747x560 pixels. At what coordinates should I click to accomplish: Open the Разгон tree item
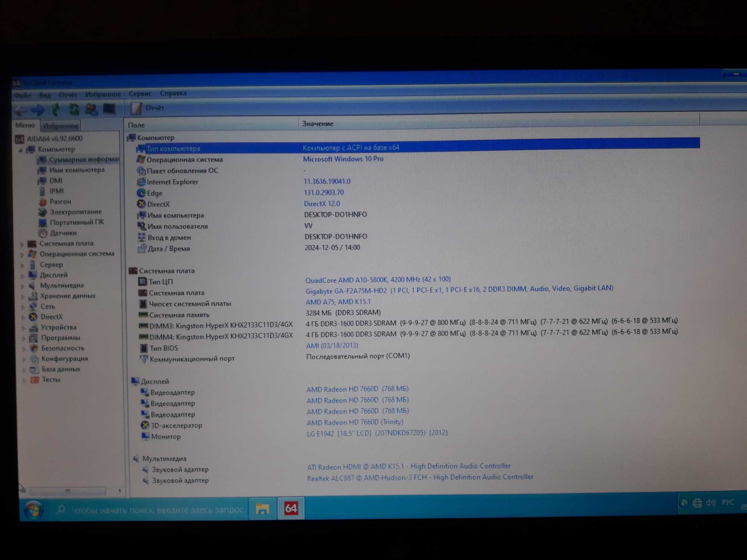[61, 202]
